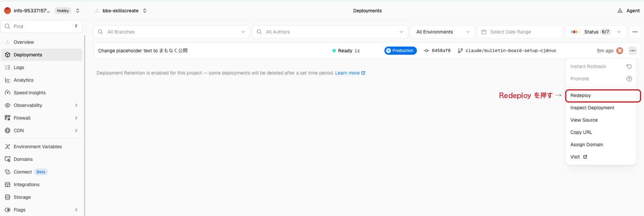Expand the Observability submenu arrow
The width and height of the screenshot is (644, 216).
pyautogui.click(x=76, y=105)
